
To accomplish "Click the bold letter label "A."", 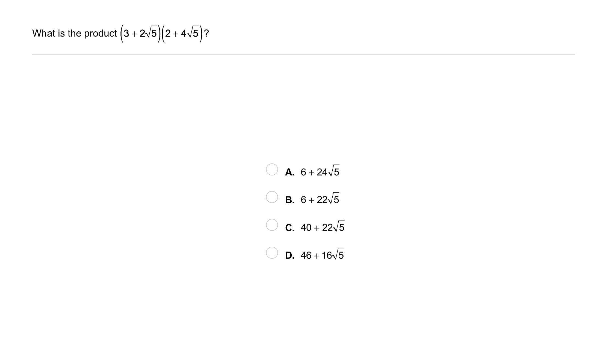I will (289, 172).
